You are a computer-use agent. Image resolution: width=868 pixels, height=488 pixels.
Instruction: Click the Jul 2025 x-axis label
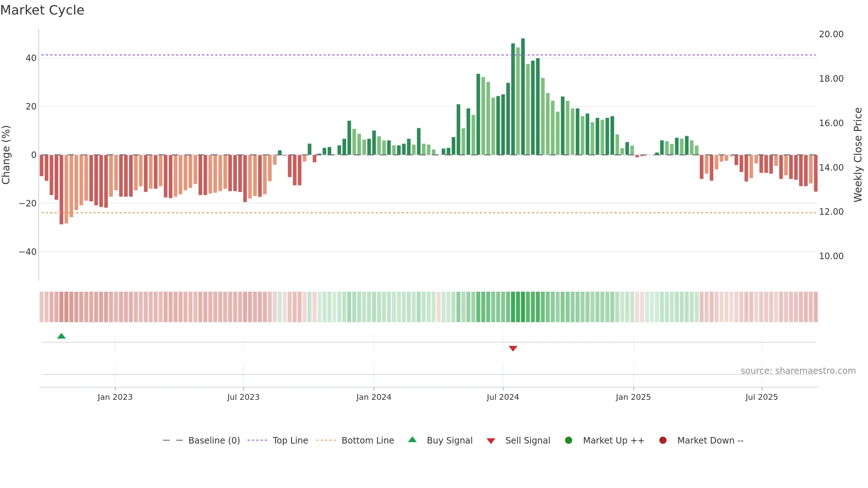point(762,397)
